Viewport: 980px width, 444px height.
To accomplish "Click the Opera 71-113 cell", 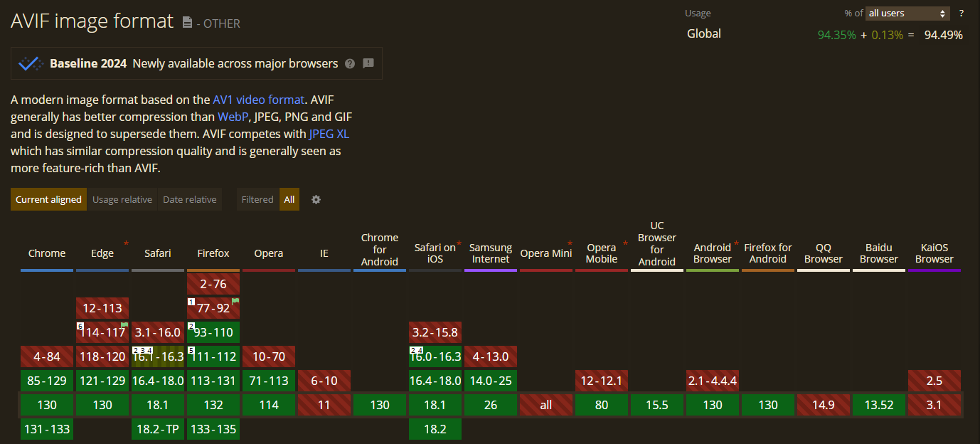I will [269, 381].
